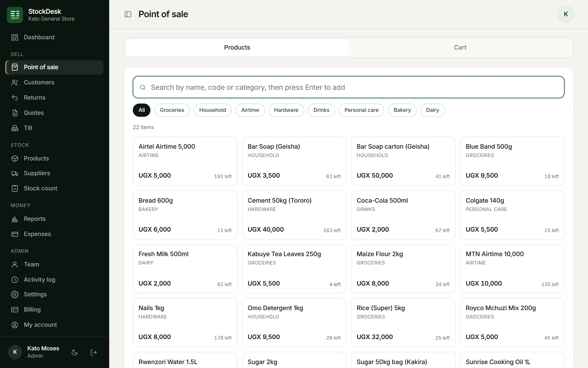Image resolution: width=588 pixels, height=368 pixels.
Task: Log out using the exit icon
Action: pyautogui.click(x=94, y=352)
